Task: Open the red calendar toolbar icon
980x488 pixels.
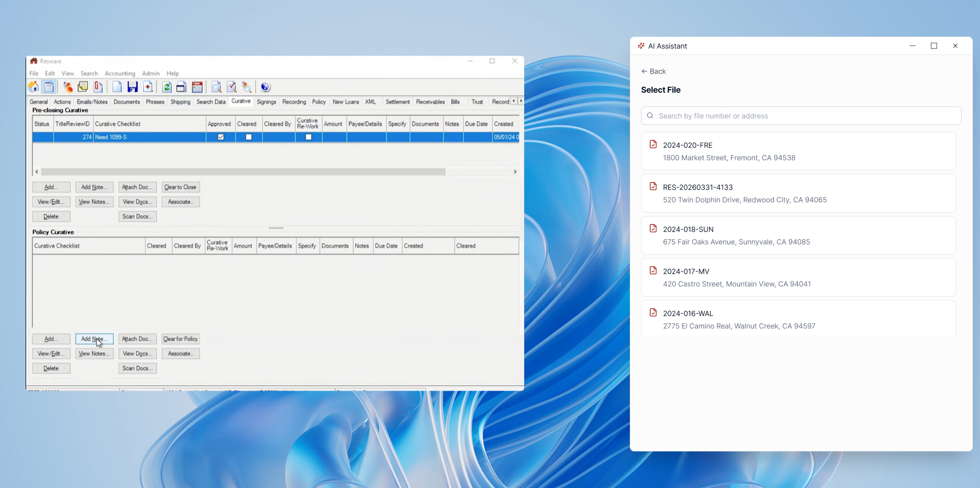Action: (197, 87)
